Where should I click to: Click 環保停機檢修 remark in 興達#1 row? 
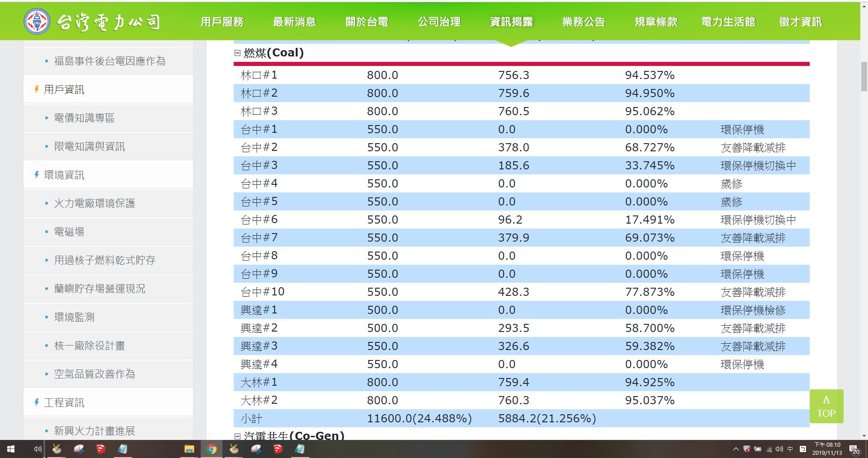tap(753, 310)
